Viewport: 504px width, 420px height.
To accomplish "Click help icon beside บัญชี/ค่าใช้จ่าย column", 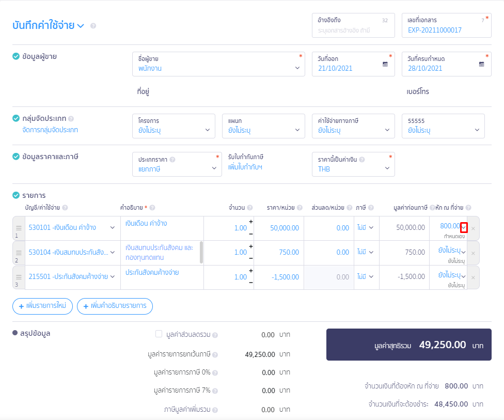I will pyautogui.click(x=65, y=208).
